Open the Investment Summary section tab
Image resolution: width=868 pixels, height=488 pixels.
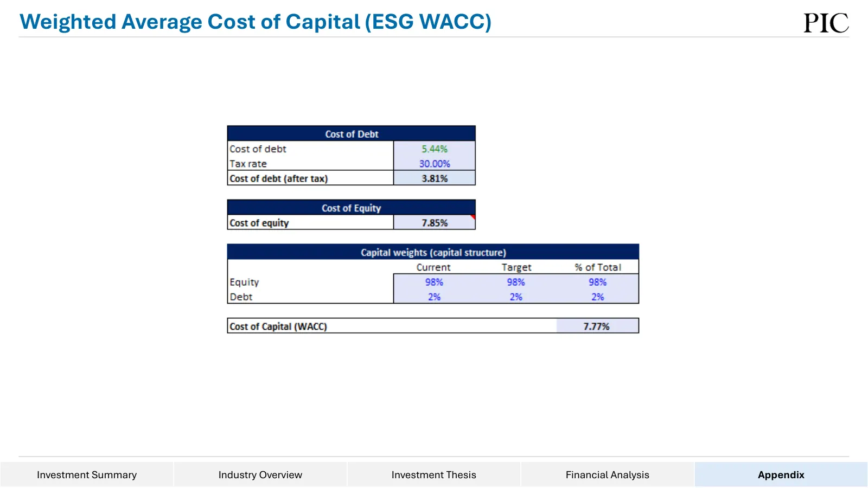coord(87,474)
